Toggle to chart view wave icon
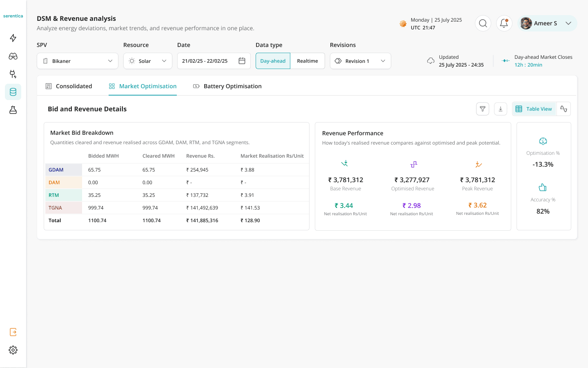This screenshot has width=588, height=368. pyautogui.click(x=563, y=109)
